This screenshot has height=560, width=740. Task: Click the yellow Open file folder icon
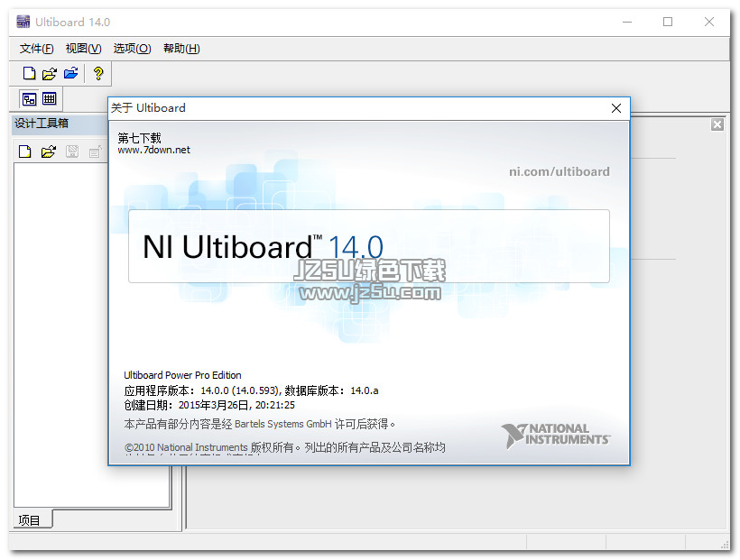coord(50,73)
